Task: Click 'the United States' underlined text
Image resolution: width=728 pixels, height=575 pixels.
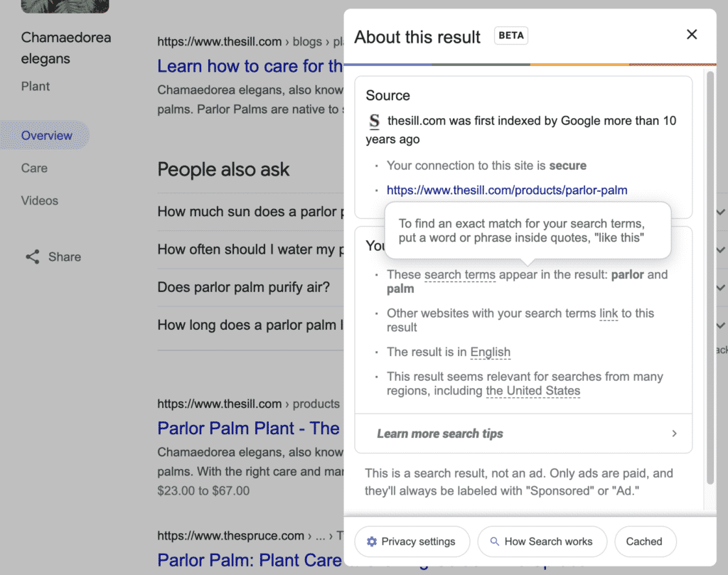Action: click(x=533, y=391)
